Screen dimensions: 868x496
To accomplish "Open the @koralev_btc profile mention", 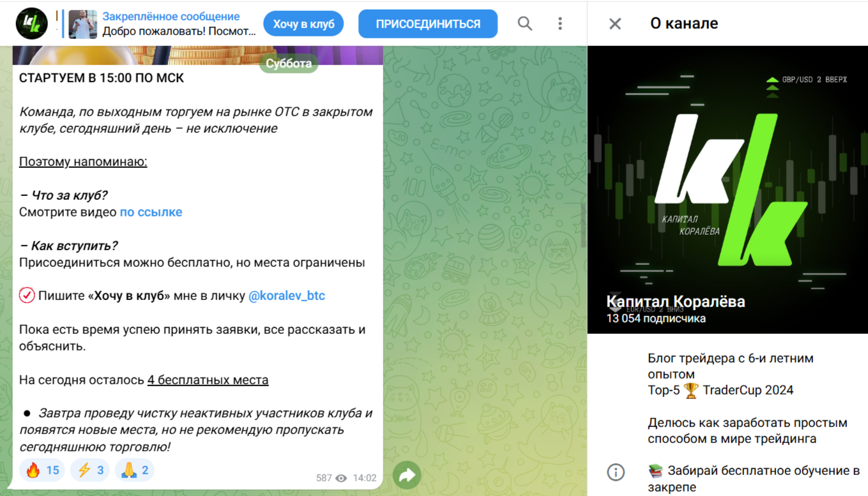I will 287,296.
